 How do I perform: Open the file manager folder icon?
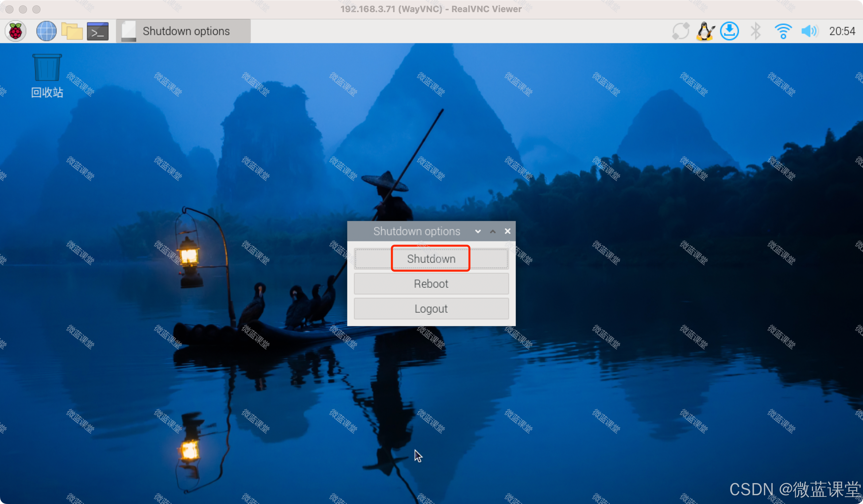click(72, 31)
